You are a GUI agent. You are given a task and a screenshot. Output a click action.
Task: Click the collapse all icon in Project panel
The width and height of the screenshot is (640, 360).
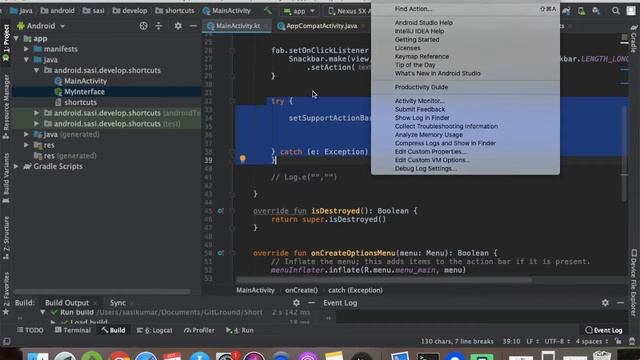(159, 26)
